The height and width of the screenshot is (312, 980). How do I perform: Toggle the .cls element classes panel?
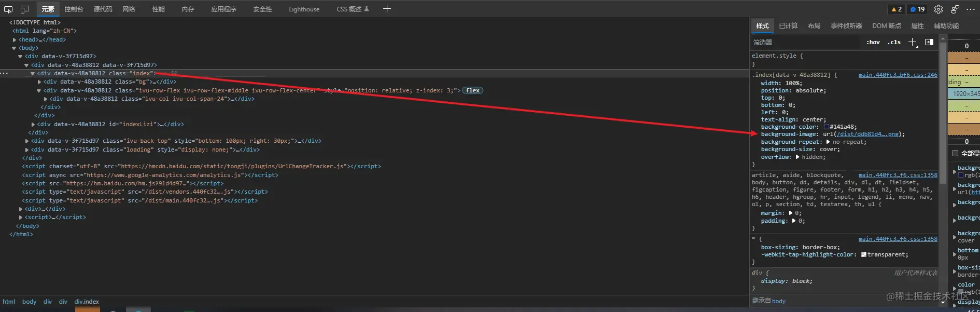tap(894, 42)
